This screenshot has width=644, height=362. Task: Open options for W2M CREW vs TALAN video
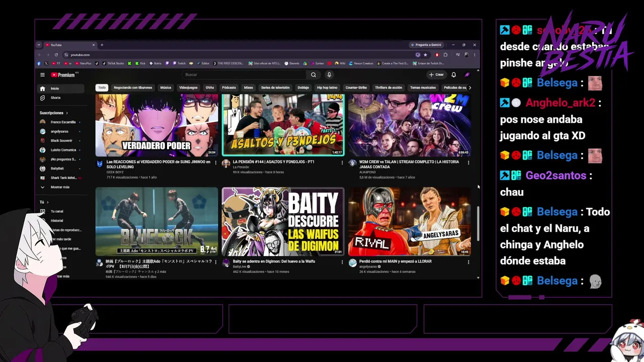pos(468,162)
